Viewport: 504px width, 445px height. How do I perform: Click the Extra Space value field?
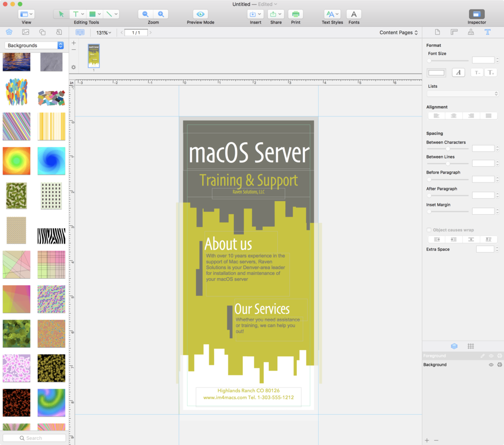(485, 249)
